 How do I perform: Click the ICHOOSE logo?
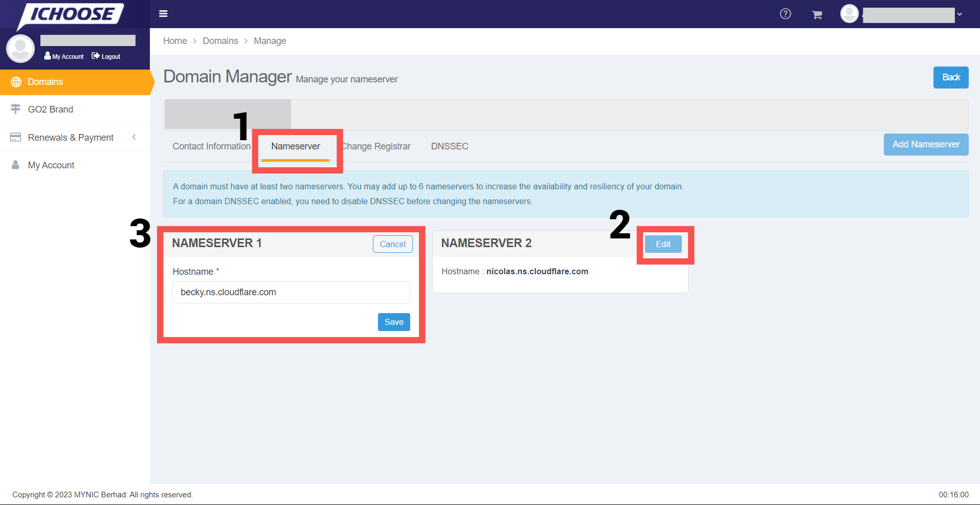point(71,15)
